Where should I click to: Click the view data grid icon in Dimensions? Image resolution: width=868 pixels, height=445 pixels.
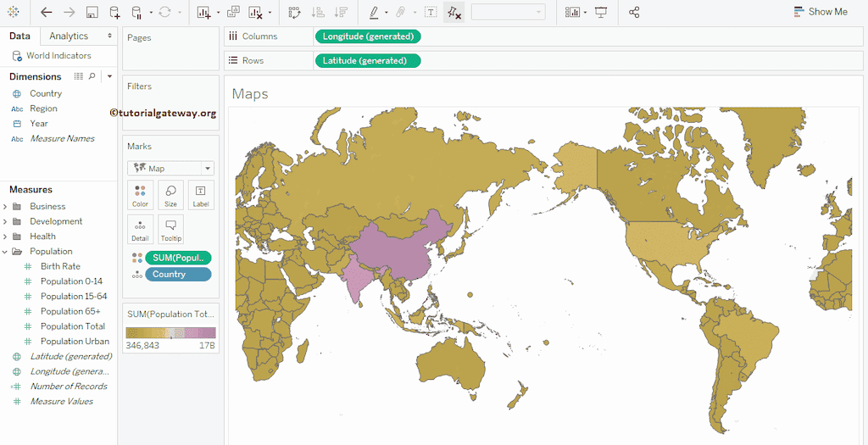point(79,76)
